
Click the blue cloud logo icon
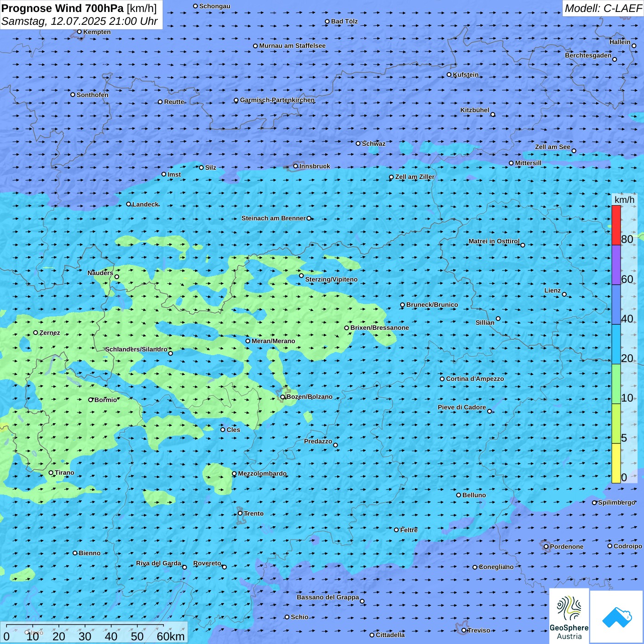tap(617, 617)
